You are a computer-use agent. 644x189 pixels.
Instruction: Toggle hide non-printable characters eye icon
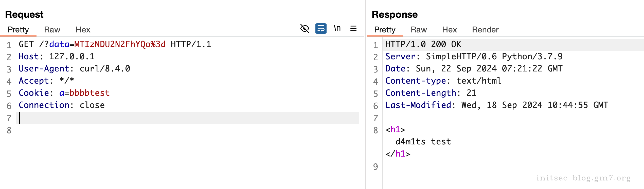pyautogui.click(x=305, y=29)
